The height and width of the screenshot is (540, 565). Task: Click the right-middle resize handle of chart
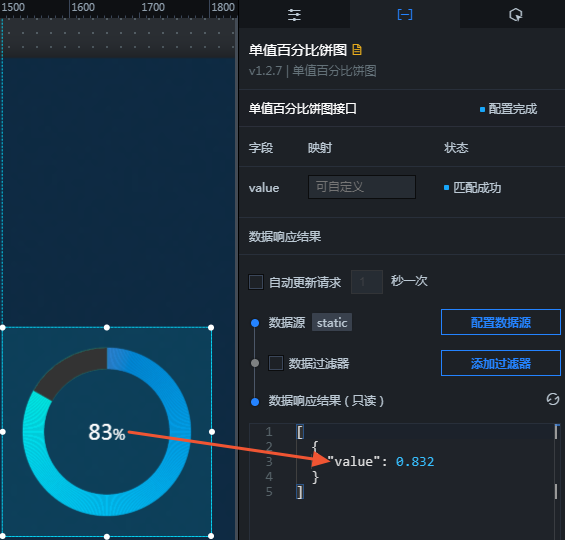point(212,432)
